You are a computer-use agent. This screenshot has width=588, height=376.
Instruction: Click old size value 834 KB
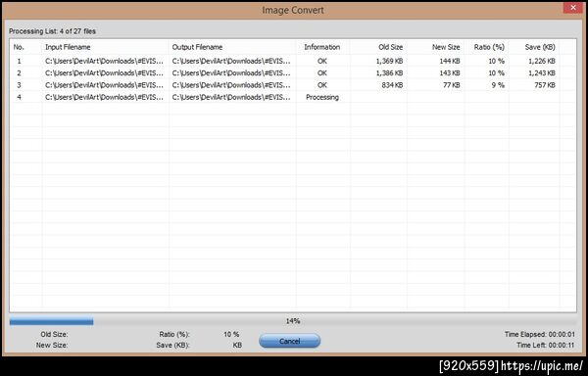point(392,85)
